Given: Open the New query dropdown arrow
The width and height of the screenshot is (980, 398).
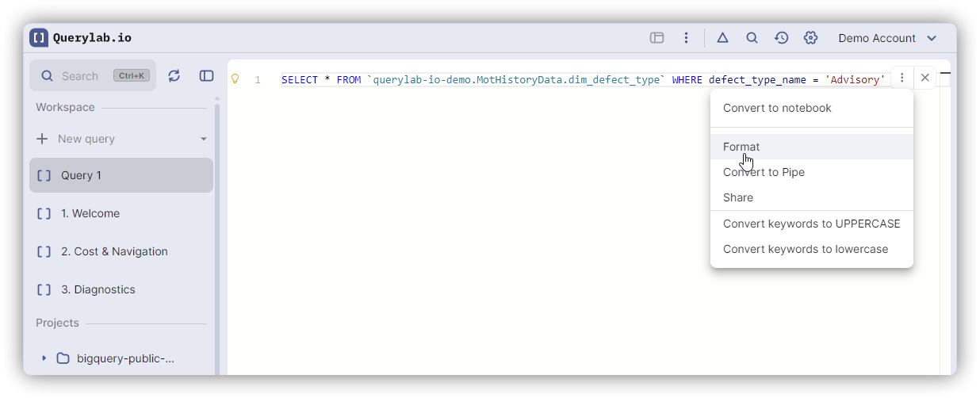Looking at the screenshot, I should click(204, 139).
